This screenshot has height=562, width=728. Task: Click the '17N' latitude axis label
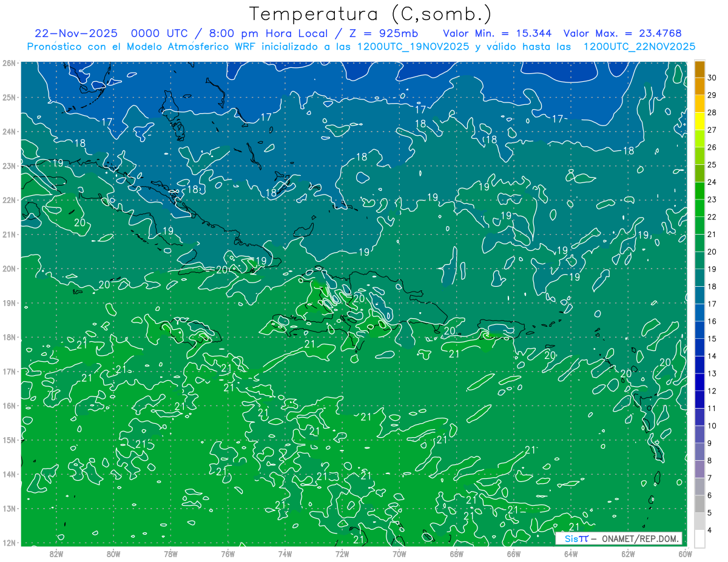pos(9,371)
